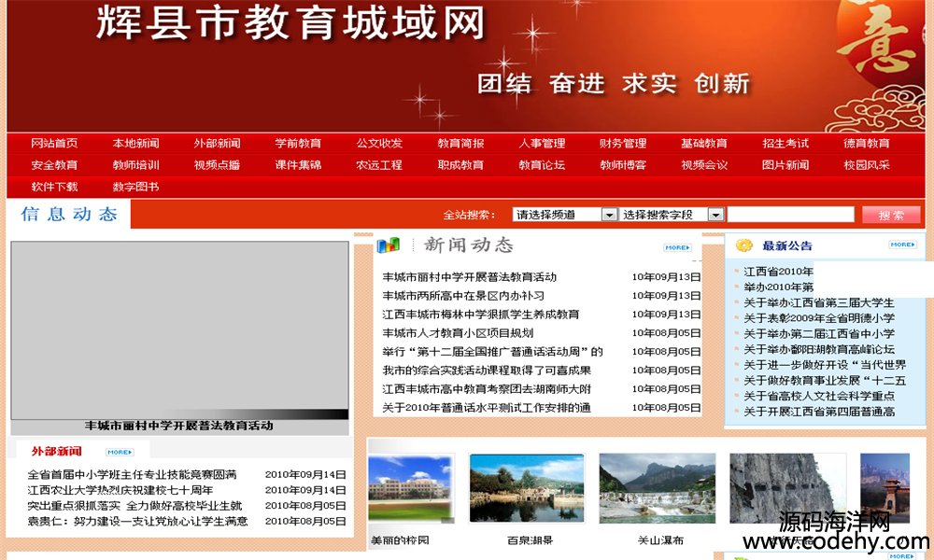Screen dimensions: 934x560
Task: Go to 课件集锦 section
Action: [298, 165]
